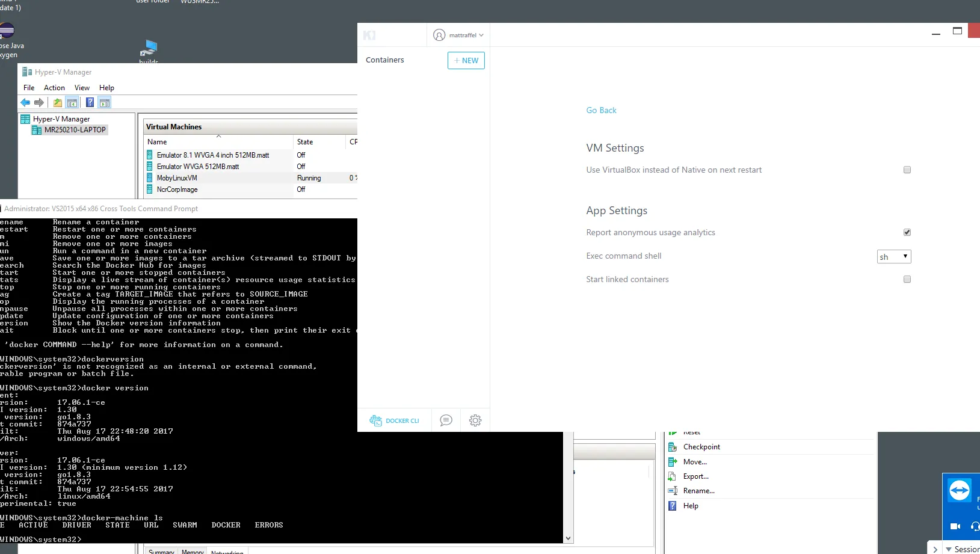
Task: Click the Summary tab in Hyper-V details
Action: (161, 551)
